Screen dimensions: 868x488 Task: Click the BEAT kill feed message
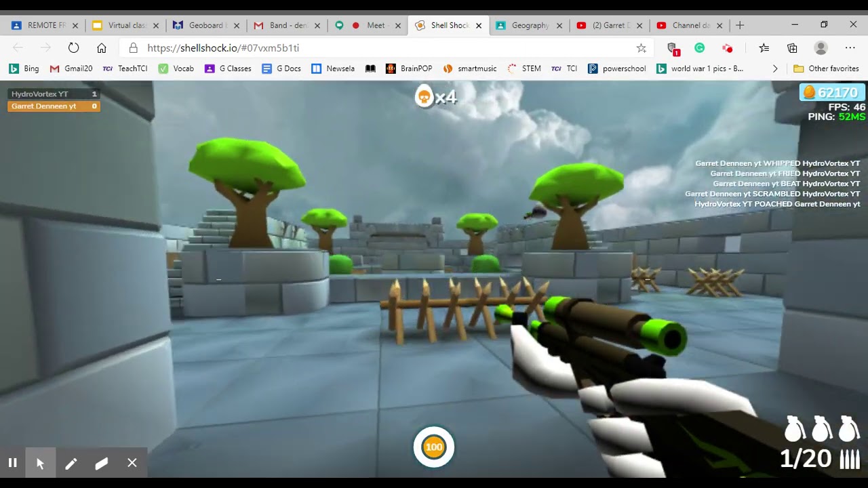click(787, 184)
